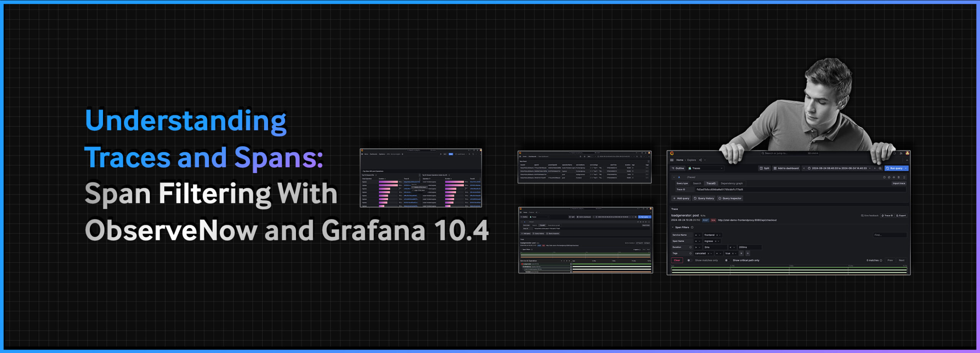Open Query history in large Explore window

pyautogui.click(x=704, y=198)
